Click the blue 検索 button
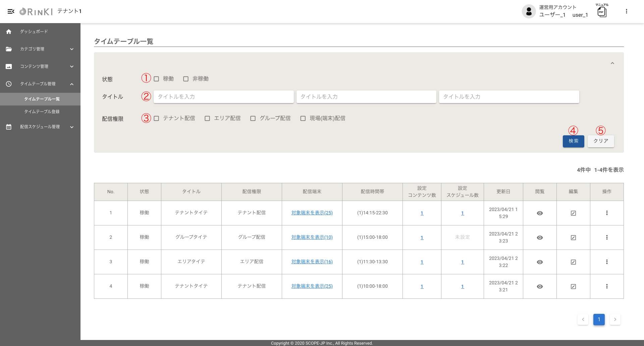Viewport: 644px width, 346px height. [x=573, y=141]
